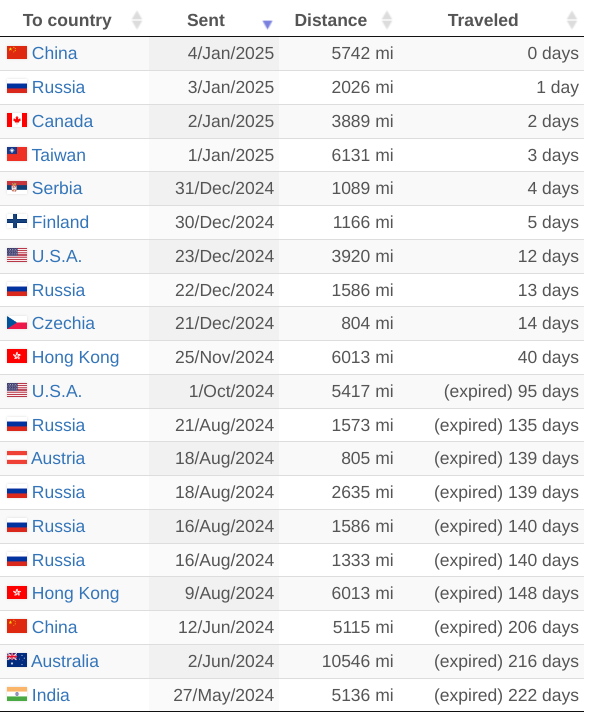Select the 10546 mi distance cell

click(x=338, y=661)
